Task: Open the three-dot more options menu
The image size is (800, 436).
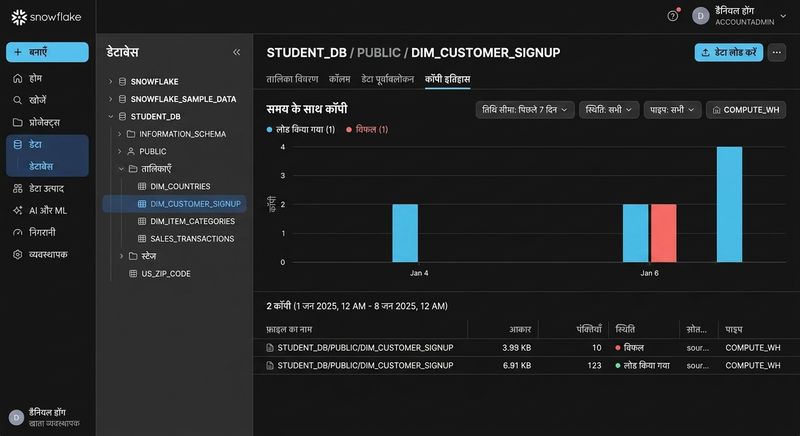Action: [777, 53]
